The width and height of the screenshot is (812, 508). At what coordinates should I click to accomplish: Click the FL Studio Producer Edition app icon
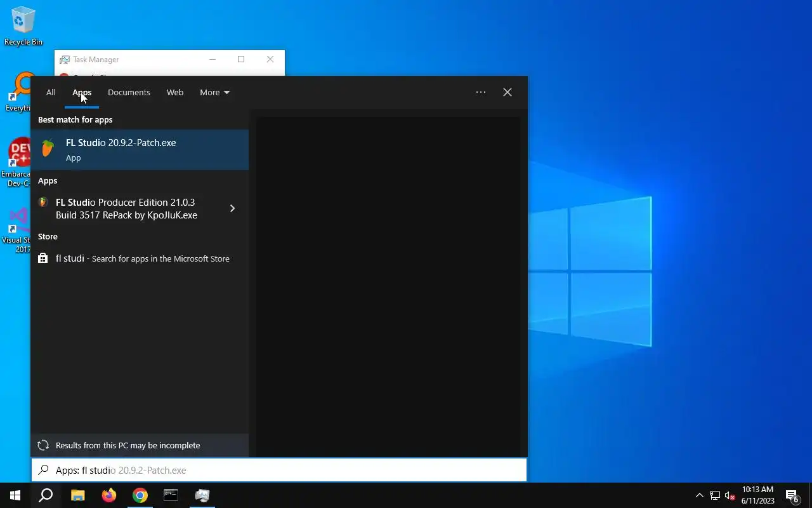43,203
